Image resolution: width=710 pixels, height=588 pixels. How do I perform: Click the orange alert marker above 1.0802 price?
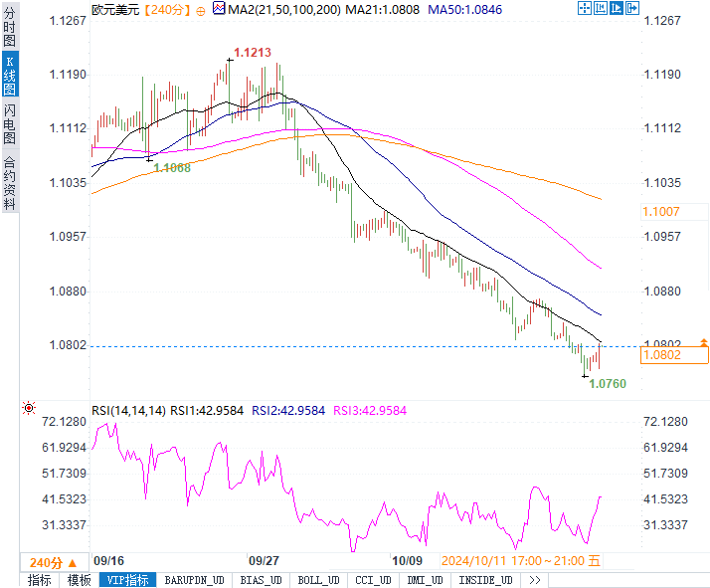[704, 342]
